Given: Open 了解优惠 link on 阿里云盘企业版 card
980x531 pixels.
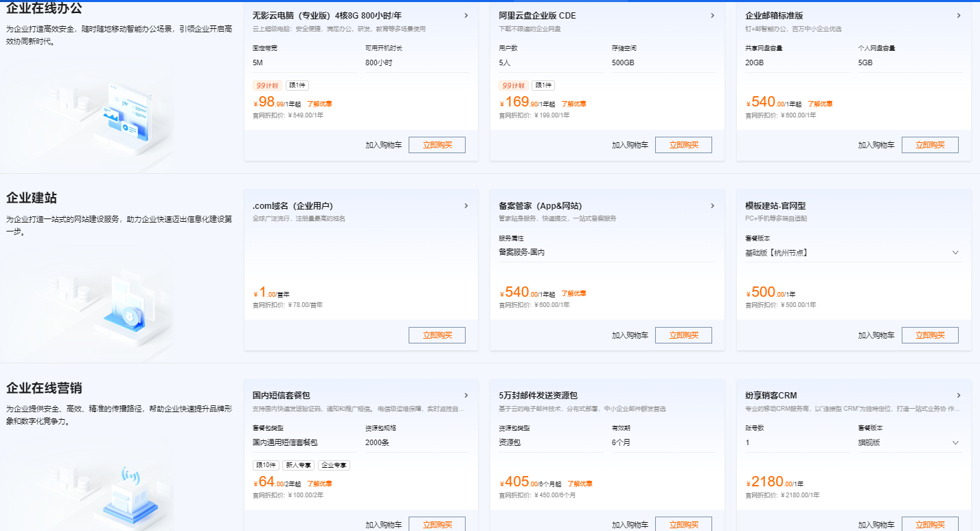Looking at the screenshot, I should pyautogui.click(x=573, y=104).
